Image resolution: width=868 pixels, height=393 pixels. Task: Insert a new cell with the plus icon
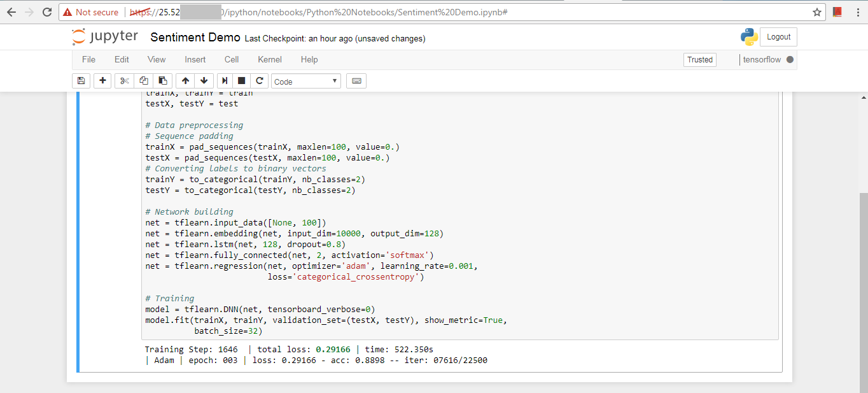click(x=102, y=80)
